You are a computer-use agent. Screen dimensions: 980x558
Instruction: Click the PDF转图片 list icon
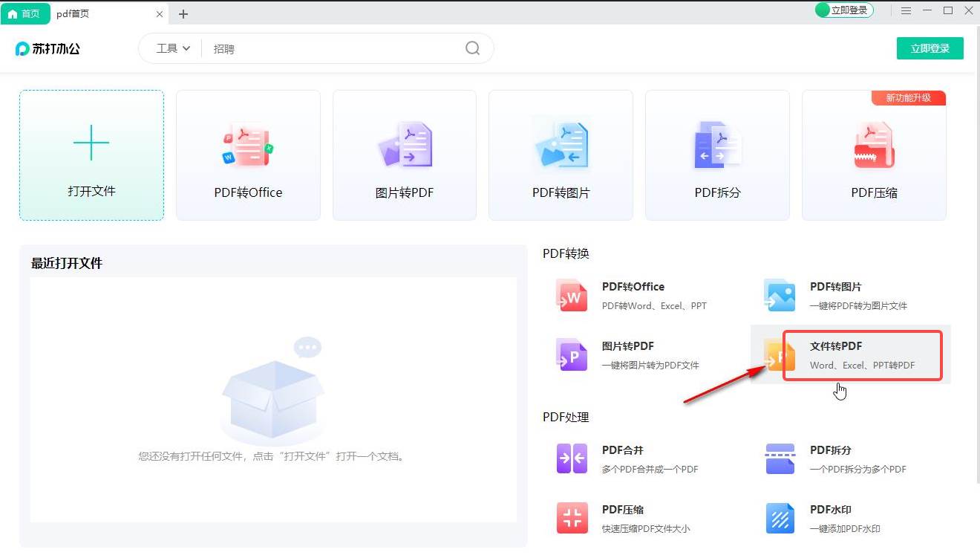(x=780, y=295)
